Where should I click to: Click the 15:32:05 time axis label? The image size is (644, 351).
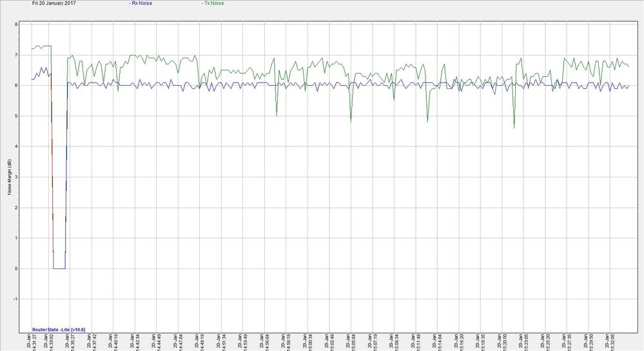[x=610, y=342]
